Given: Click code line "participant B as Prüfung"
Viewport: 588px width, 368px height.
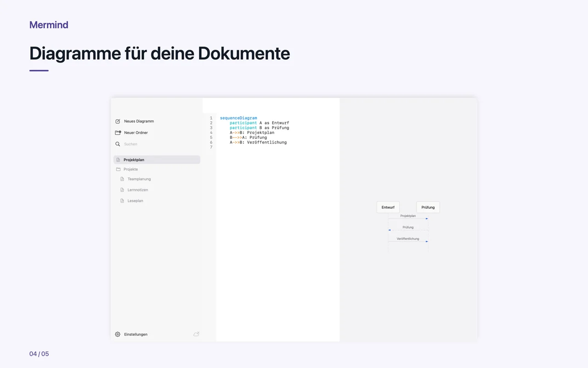Looking at the screenshot, I should (260, 128).
